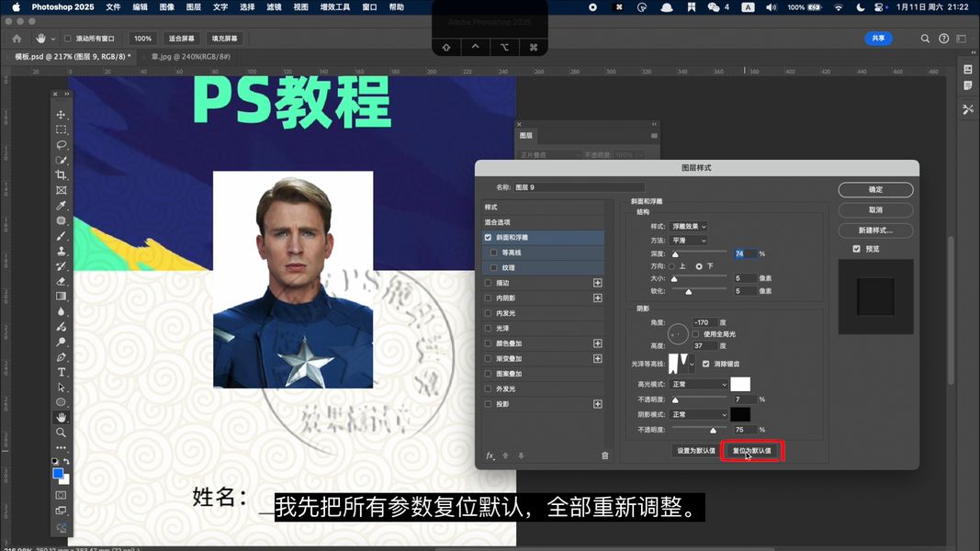The width and height of the screenshot is (980, 551).
Task: Open the 阴影模式 dropdown
Action: pyautogui.click(x=698, y=415)
